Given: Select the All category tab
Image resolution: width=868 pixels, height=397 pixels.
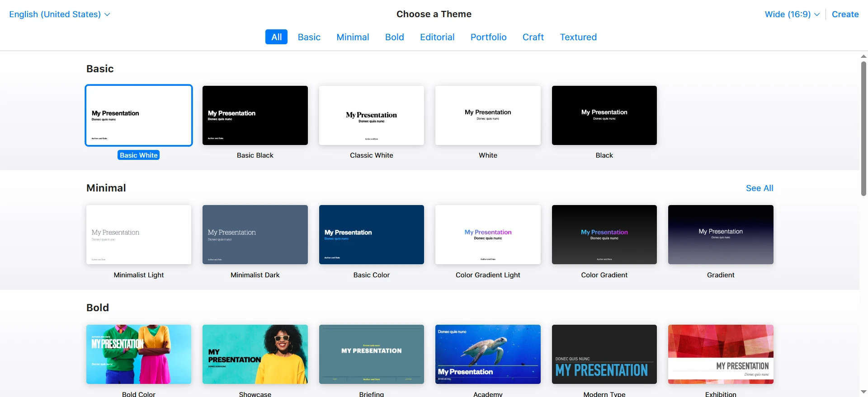Looking at the screenshot, I should pyautogui.click(x=276, y=37).
